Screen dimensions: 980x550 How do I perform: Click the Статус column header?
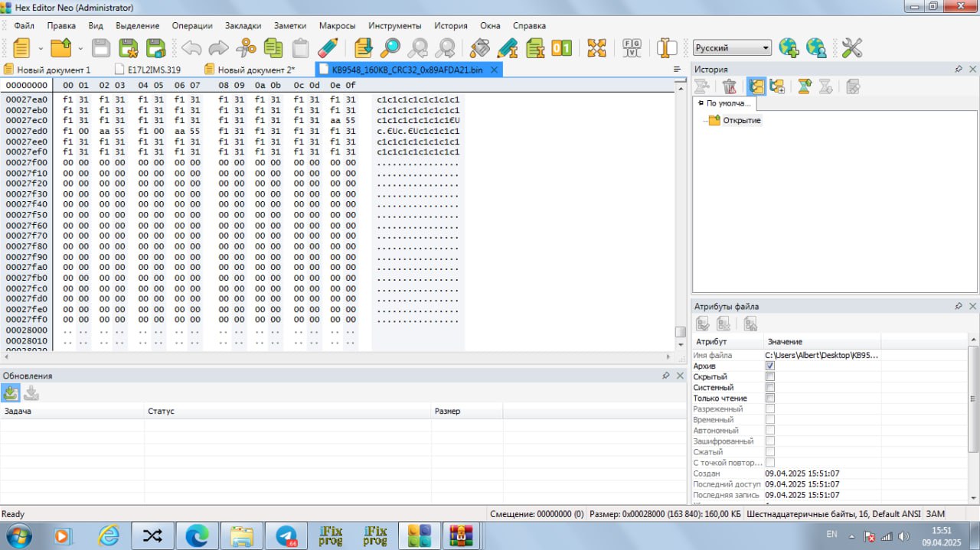287,412
